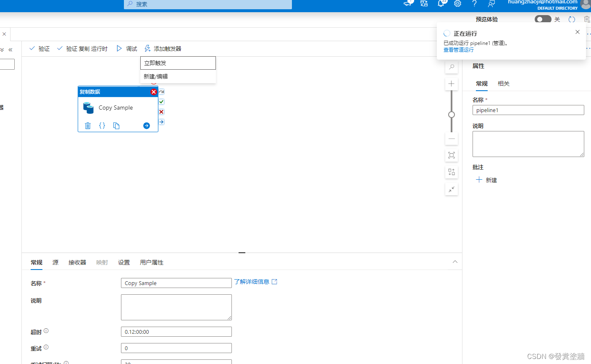Image resolution: width=591 pixels, height=364 pixels.
Task: Switch to 接收器 tab
Action: coord(77,262)
